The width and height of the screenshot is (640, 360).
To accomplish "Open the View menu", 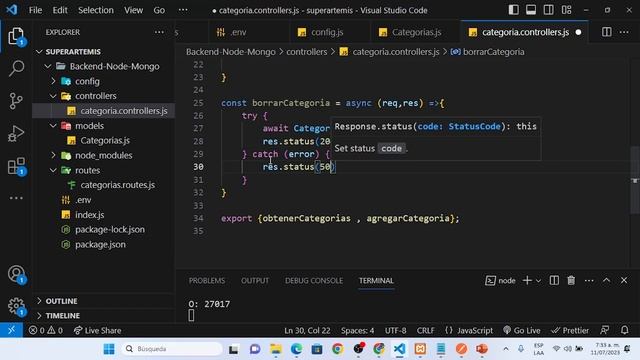I will click(x=133, y=10).
